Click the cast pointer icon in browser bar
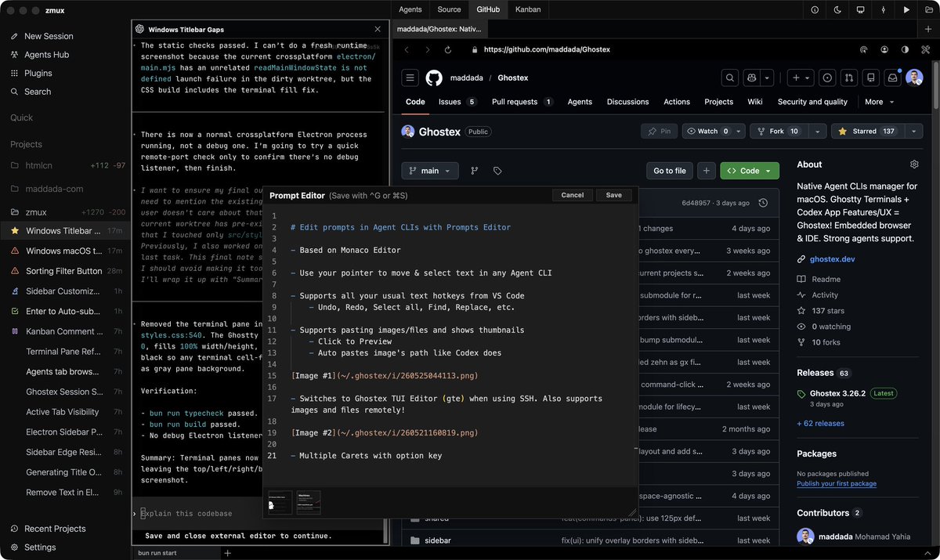Viewport: 940px width, 560px height. 864,49
